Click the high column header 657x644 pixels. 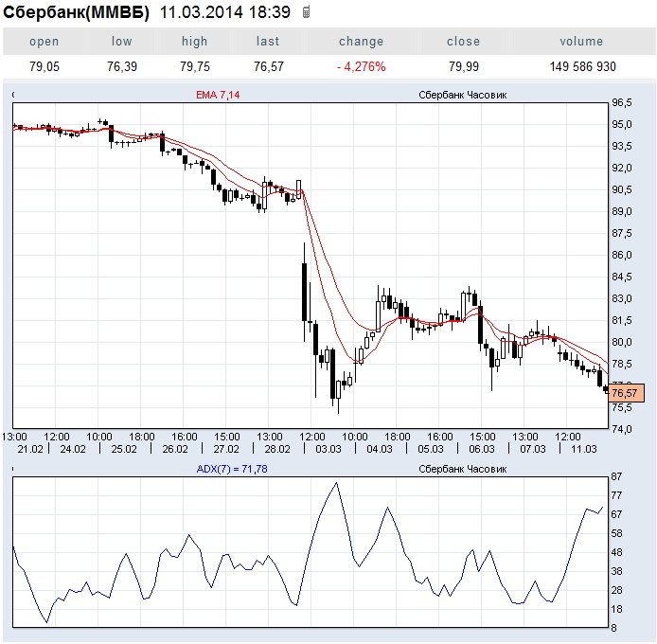tap(194, 41)
